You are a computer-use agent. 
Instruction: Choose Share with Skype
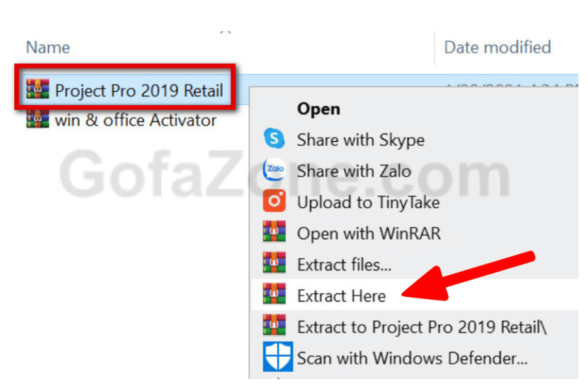click(361, 140)
